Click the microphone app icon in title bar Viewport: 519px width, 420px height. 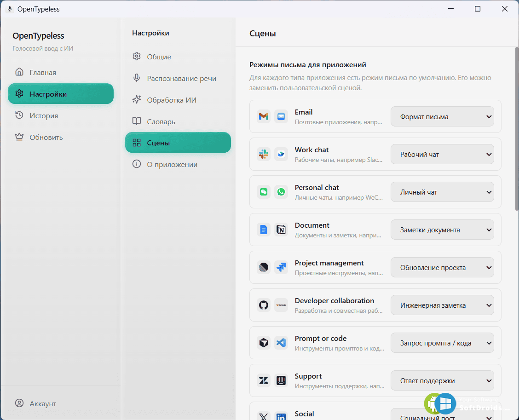click(10, 9)
